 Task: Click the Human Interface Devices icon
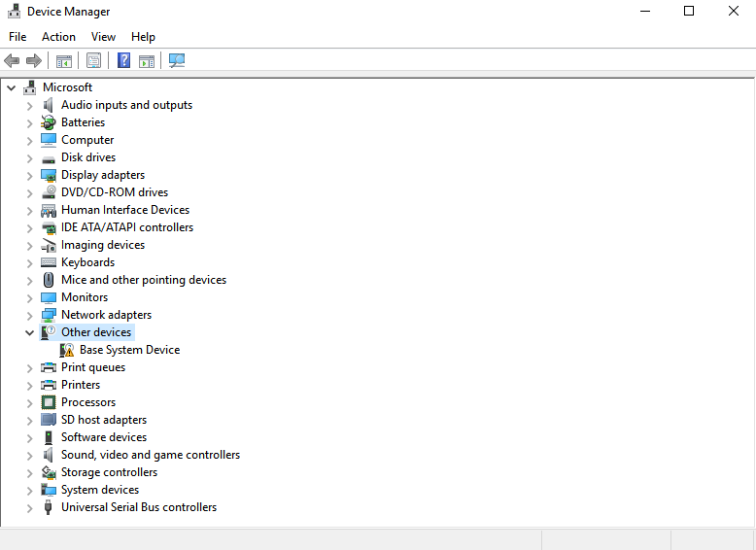click(49, 210)
